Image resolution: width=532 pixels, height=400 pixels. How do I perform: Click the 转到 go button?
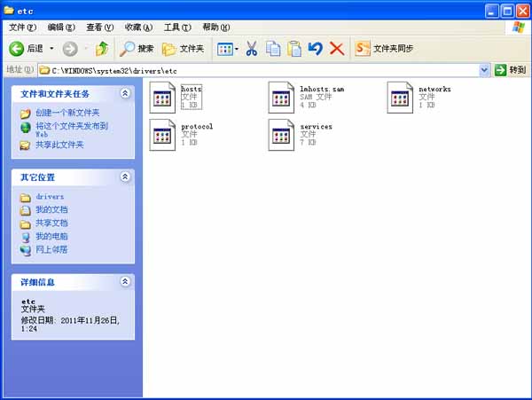pyautogui.click(x=511, y=70)
